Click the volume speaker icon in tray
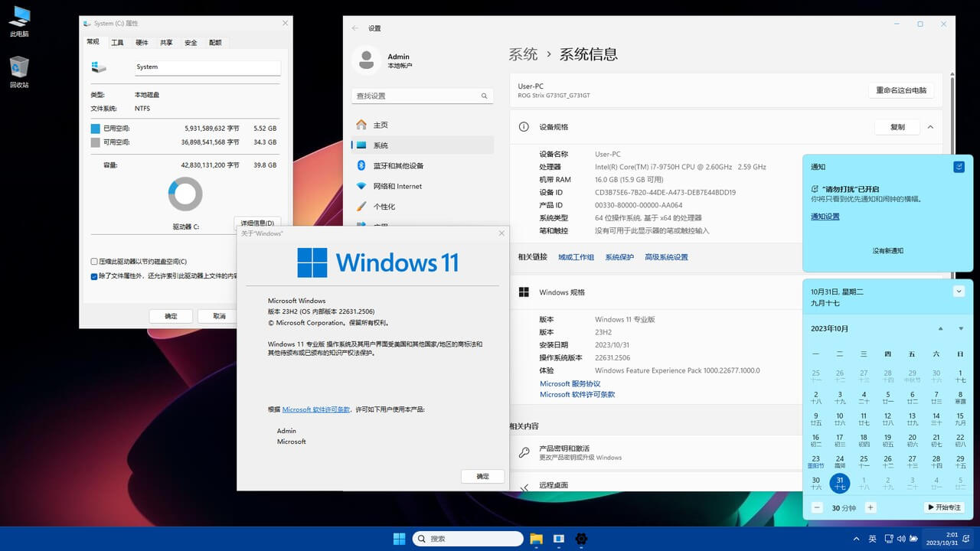The height and width of the screenshot is (551, 980). (x=900, y=539)
